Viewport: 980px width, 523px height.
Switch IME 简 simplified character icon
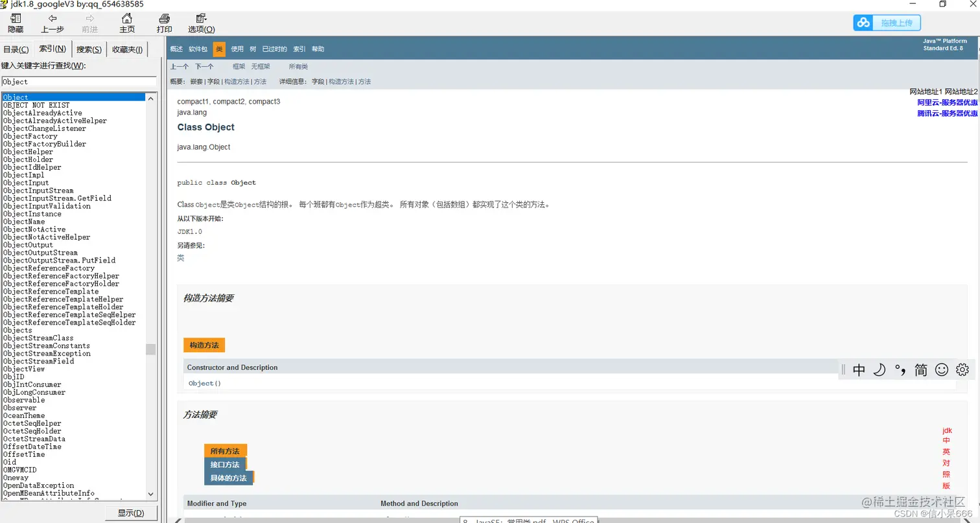click(921, 370)
